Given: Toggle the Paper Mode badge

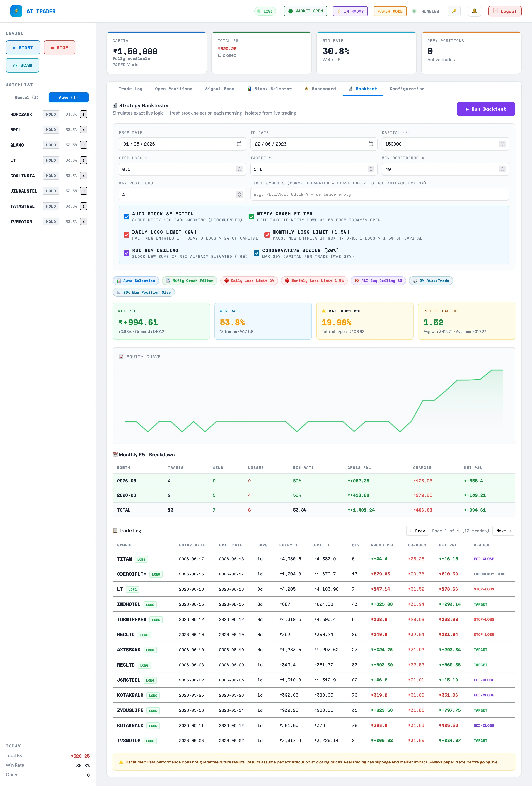Looking at the screenshot, I should [390, 11].
